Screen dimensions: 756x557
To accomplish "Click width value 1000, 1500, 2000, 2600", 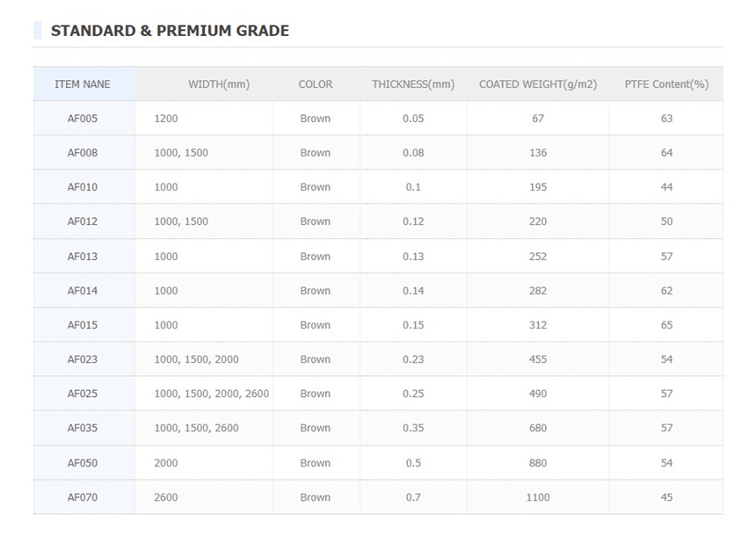I will coord(212,394).
